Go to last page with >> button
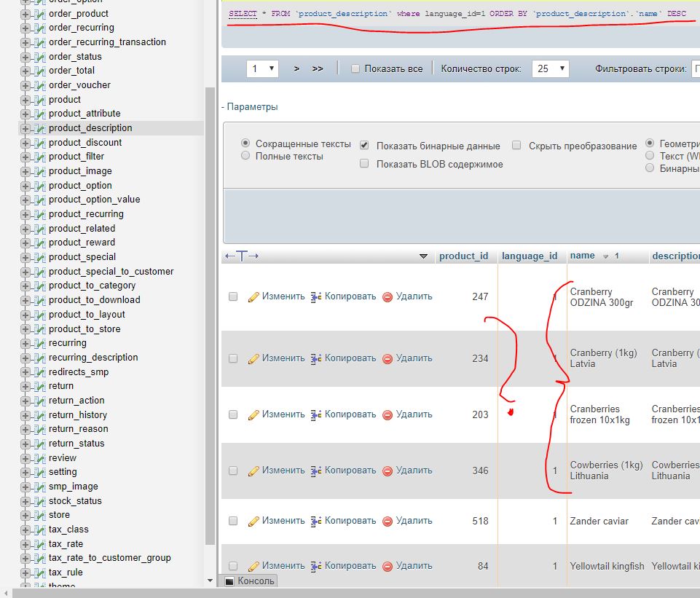The image size is (700, 598). (x=318, y=68)
